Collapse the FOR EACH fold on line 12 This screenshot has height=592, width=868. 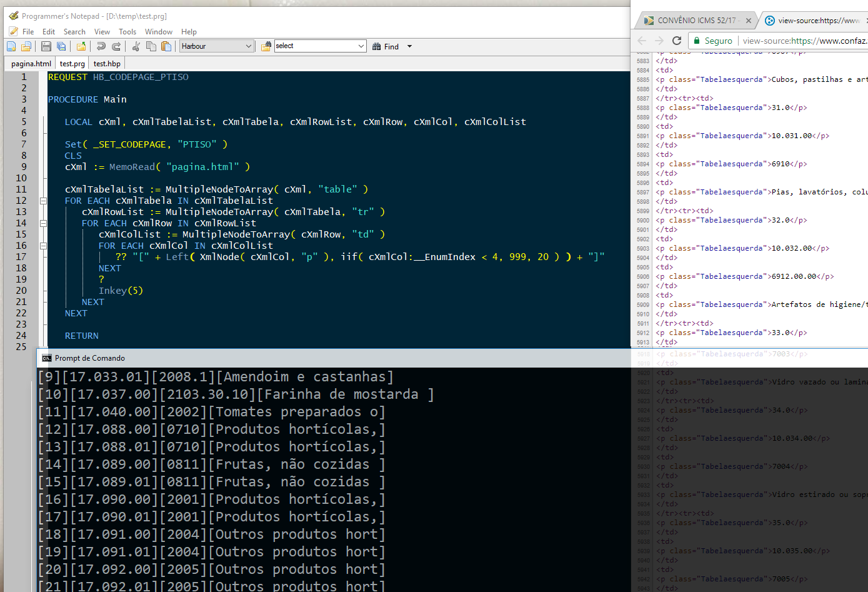[x=43, y=201]
